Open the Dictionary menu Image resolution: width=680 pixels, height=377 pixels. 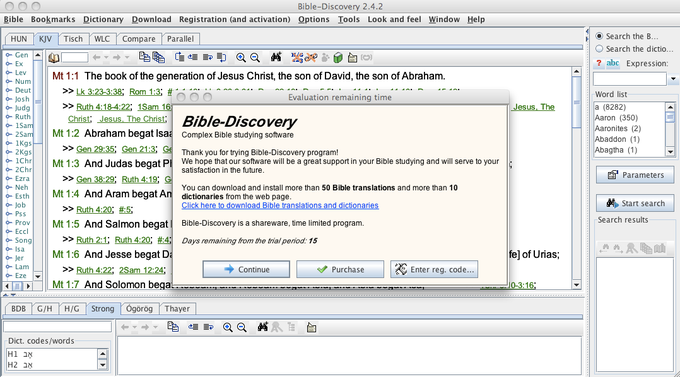tap(103, 20)
